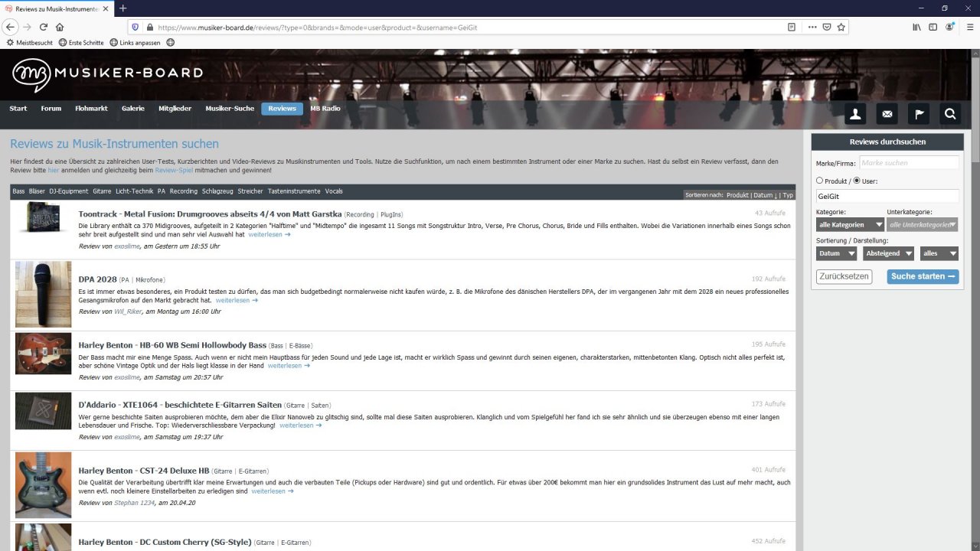The image size is (980, 551).
Task: Click the Zurücksetzen button
Action: tap(844, 276)
